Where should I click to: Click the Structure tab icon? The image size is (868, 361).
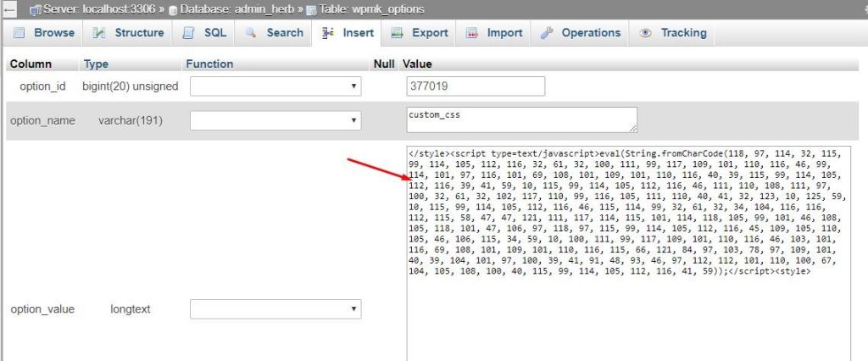pyautogui.click(x=99, y=33)
